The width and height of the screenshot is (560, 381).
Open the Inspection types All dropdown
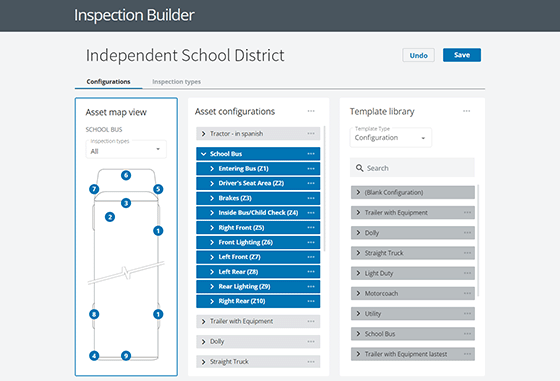click(x=126, y=149)
